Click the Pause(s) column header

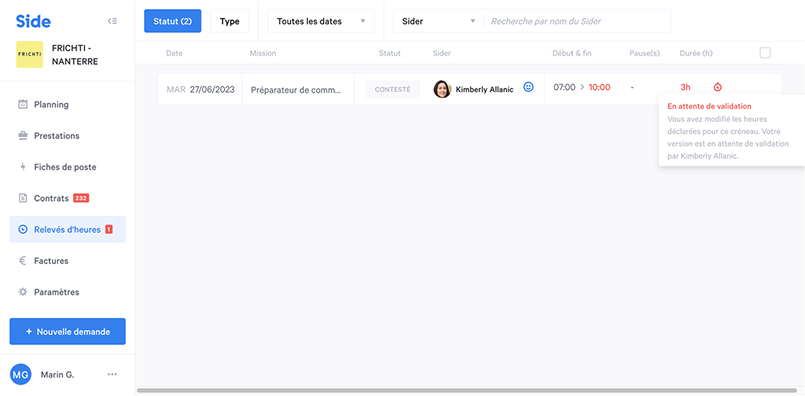tap(644, 53)
